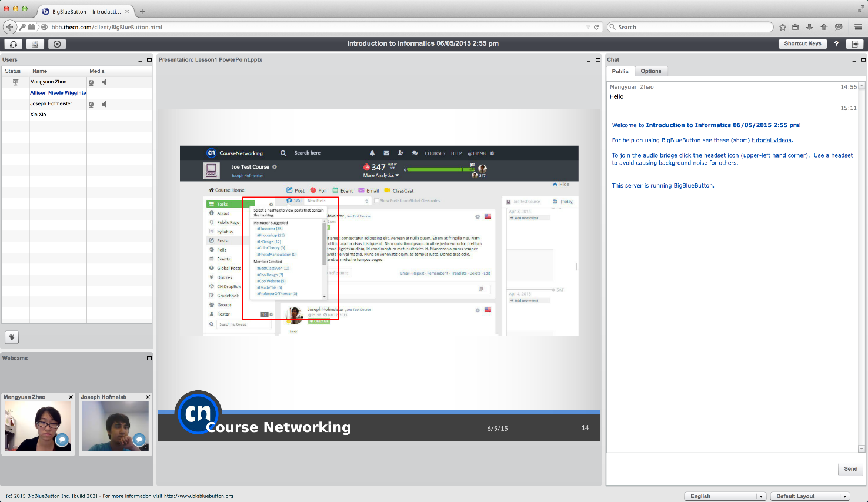Open the Default Layout dropdown

click(x=810, y=496)
